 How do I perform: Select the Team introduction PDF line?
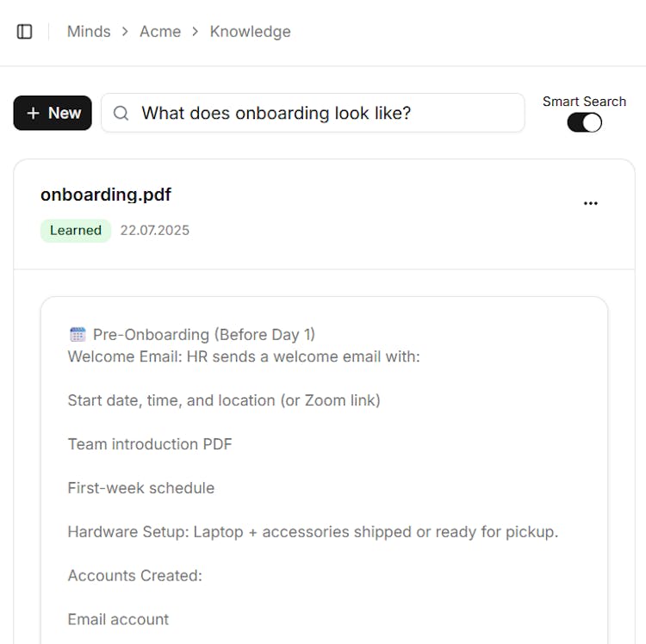150,444
